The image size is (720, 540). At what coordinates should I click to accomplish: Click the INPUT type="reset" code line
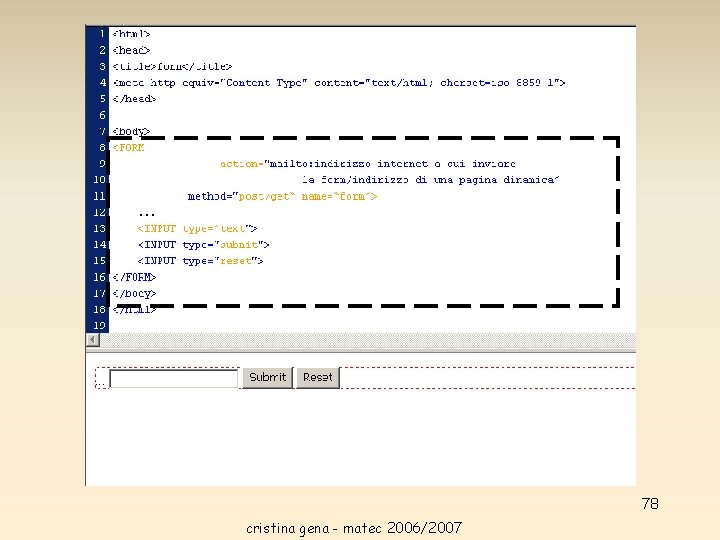(x=200, y=261)
